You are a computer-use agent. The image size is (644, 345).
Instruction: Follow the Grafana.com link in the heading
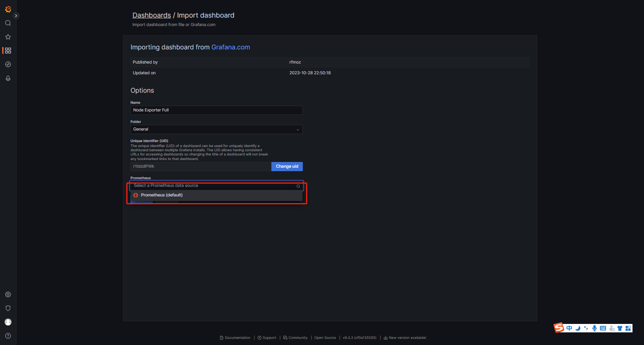231,47
